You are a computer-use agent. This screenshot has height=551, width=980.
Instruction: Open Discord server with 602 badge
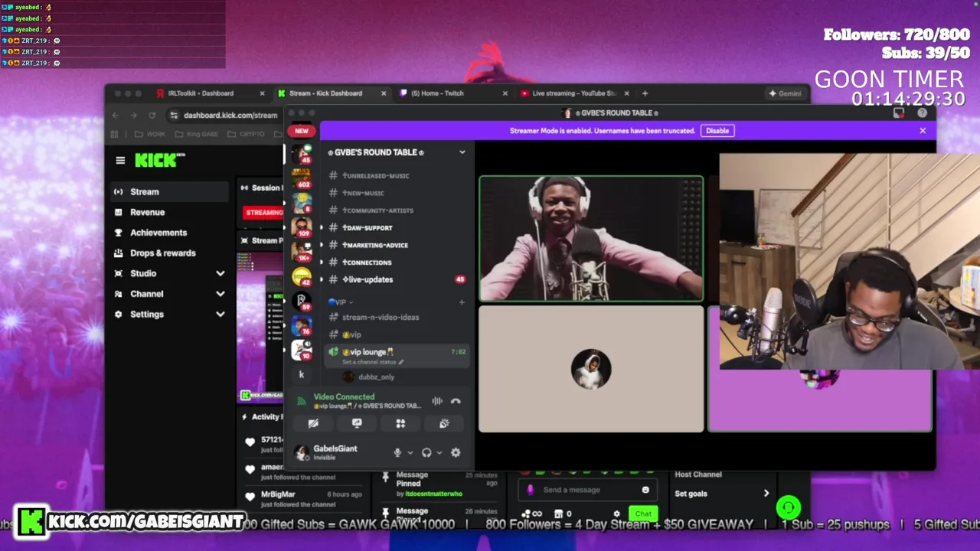click(x=302, y=178)
